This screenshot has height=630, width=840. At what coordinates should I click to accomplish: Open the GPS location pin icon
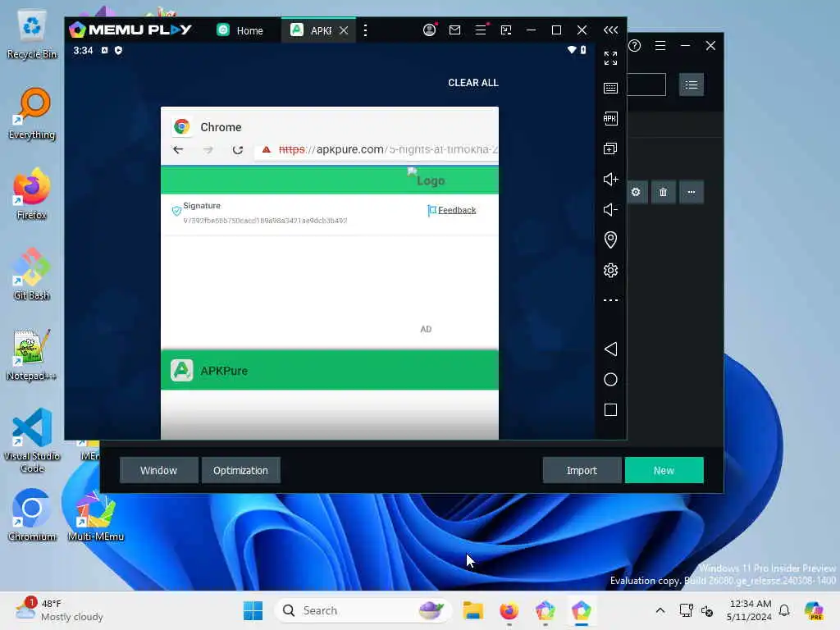click(x=610, y=240)
